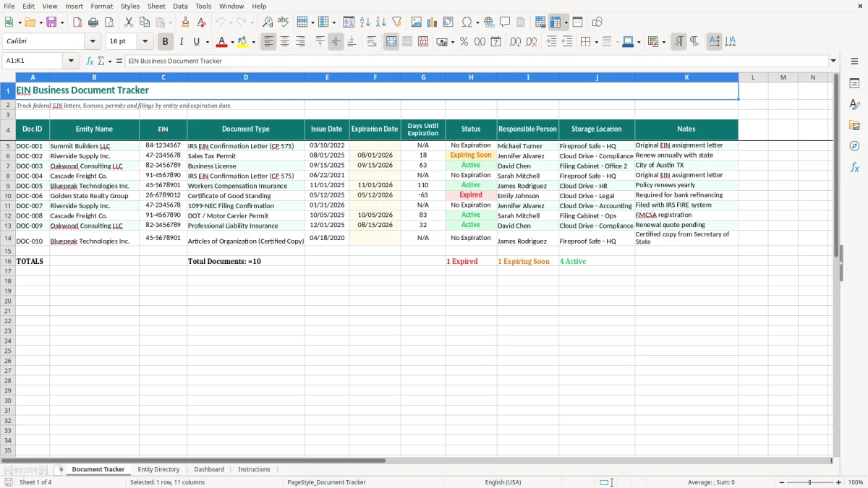868x488 pixels.
Task: Click the Add Decimal Place icon
Action: (515, 42)
